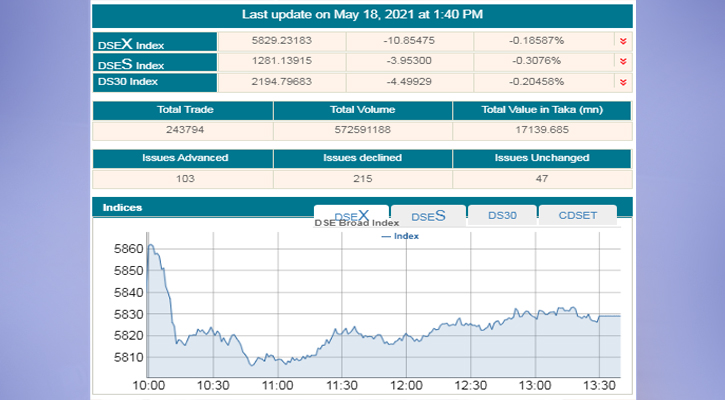725x400 pixels.
Task: Expand the DSEX Index row red chevron
Action: [623, 41]
